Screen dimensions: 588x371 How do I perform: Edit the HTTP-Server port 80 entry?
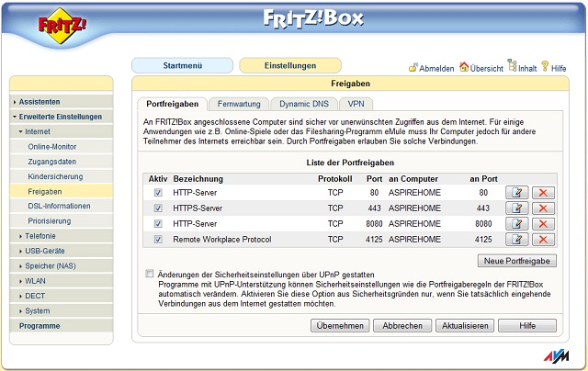pos(517,193)
